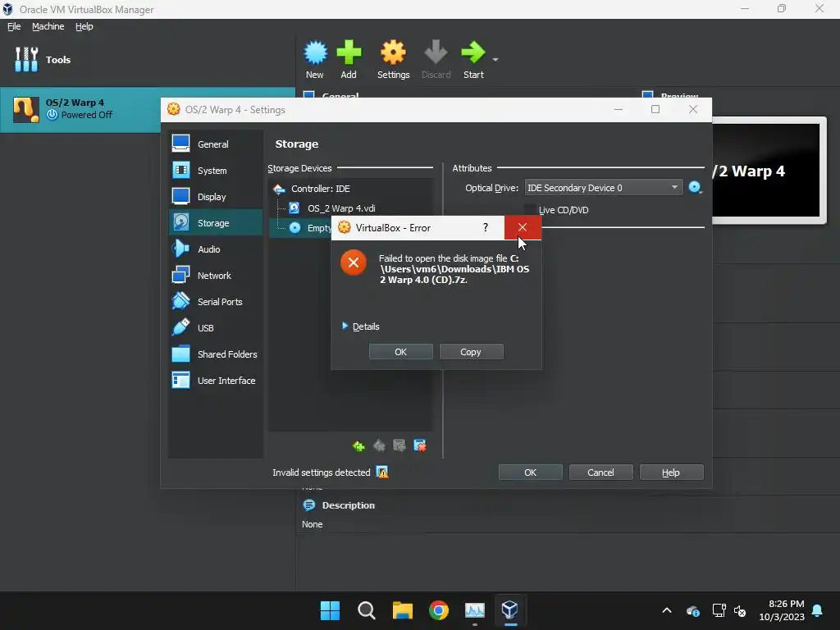Click the add storage attachment icon
840x630 pixels.
coord(399,445)
